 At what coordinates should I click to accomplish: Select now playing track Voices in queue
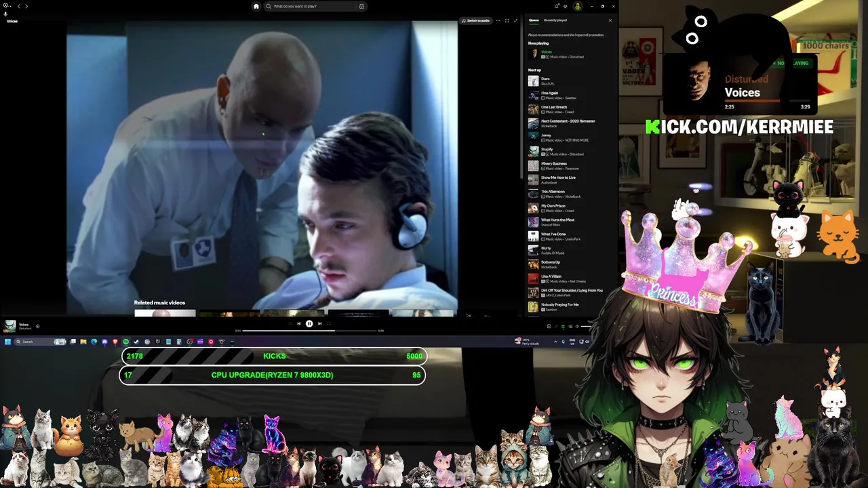coord(571,54)
